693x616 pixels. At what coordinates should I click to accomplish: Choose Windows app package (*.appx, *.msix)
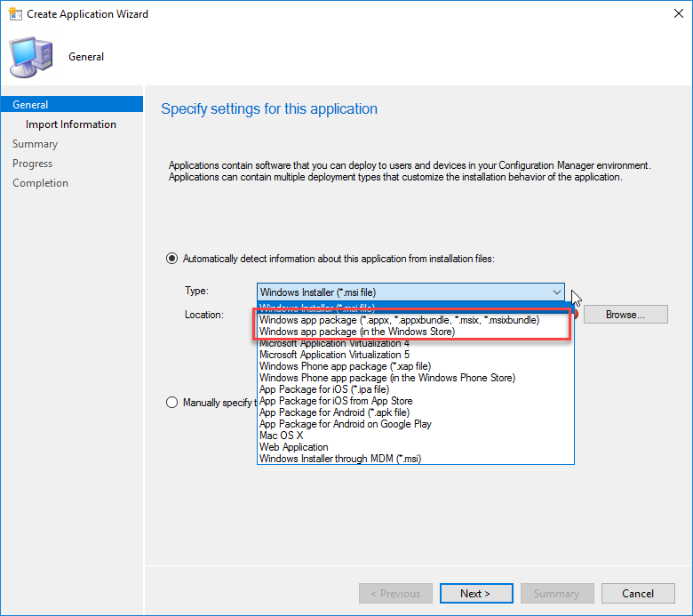pos(399,320)
